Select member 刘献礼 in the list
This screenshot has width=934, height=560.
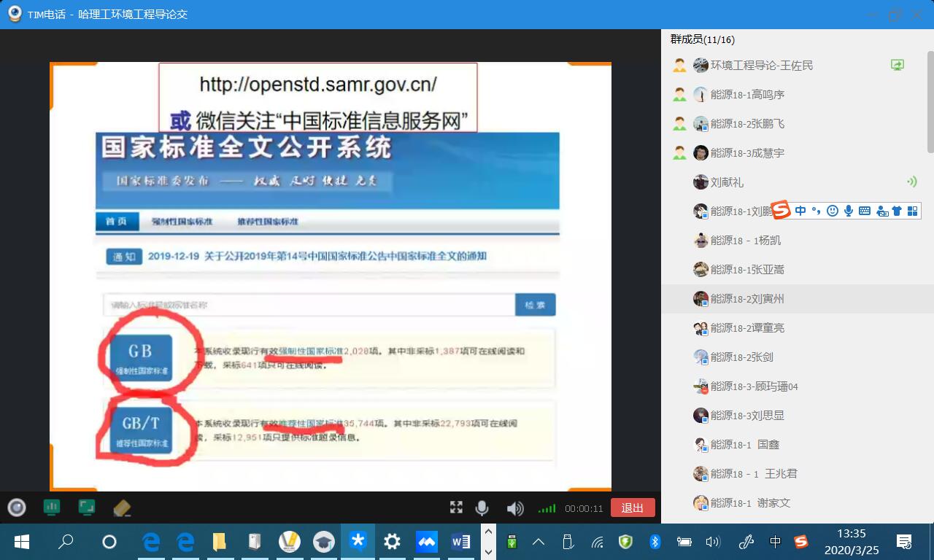pos(798,182)
